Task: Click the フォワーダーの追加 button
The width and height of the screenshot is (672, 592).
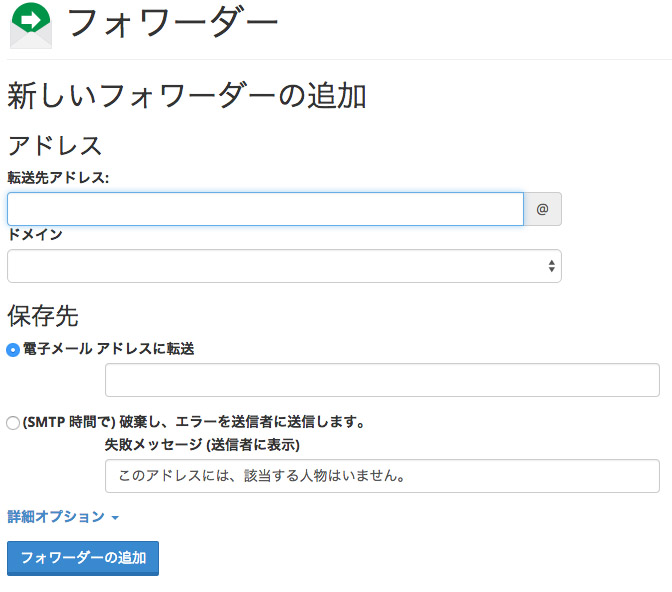Action: (x=83, y=558)
